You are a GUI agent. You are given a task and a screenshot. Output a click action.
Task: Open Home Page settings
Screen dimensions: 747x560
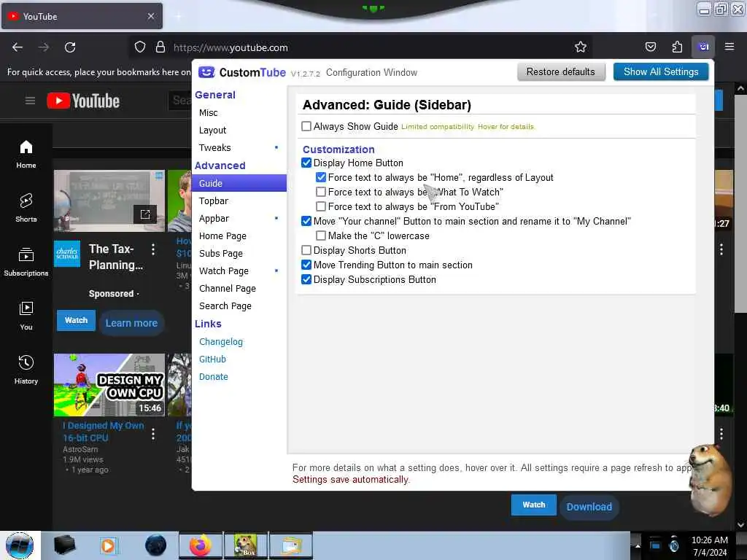pyautogui.click(x=239, y=236)
